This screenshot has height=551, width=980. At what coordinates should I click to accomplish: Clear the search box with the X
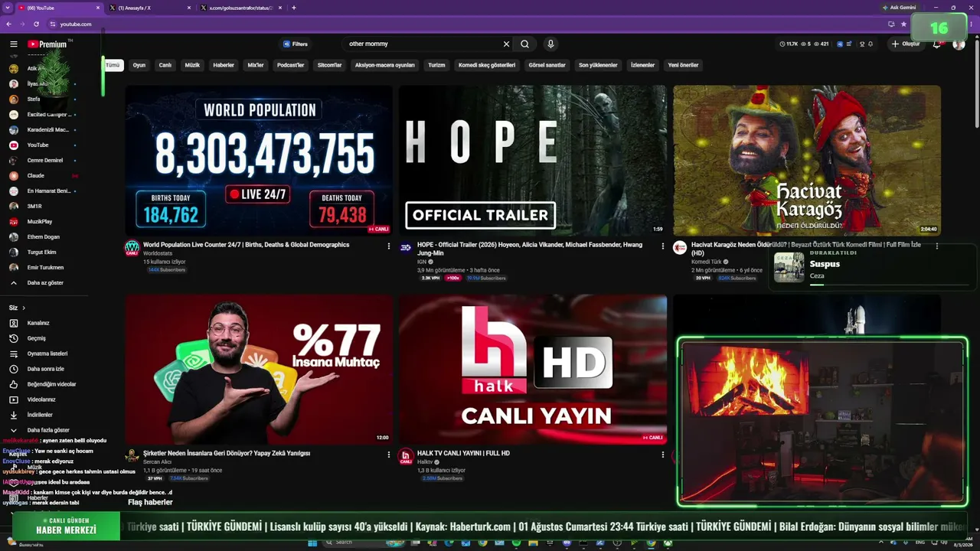coord(506,44)
